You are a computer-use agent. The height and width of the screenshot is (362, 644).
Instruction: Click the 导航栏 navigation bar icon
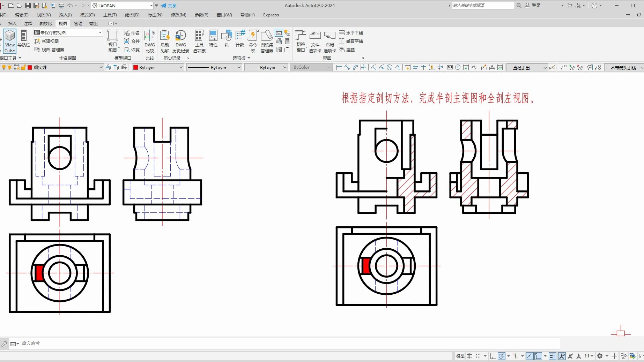(24, 38)
